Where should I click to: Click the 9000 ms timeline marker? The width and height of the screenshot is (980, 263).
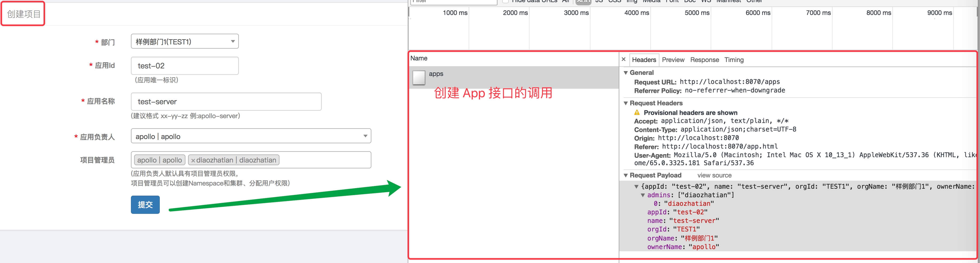tap(939, 13)
